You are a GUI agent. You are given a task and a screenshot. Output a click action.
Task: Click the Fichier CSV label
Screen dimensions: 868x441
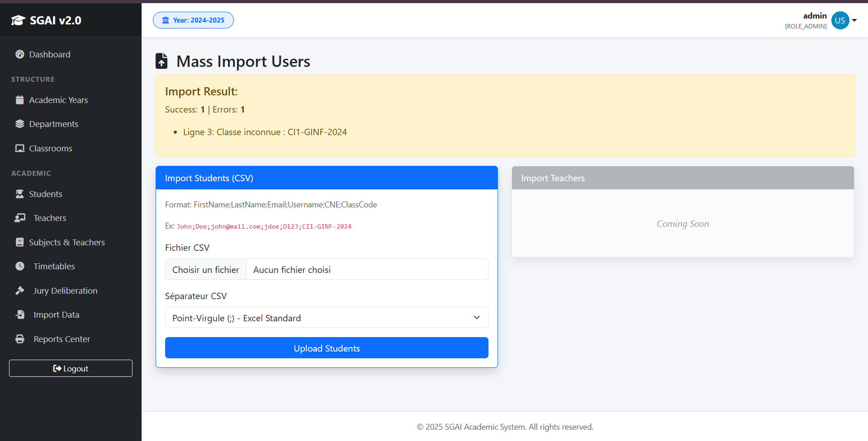(187, 248)
